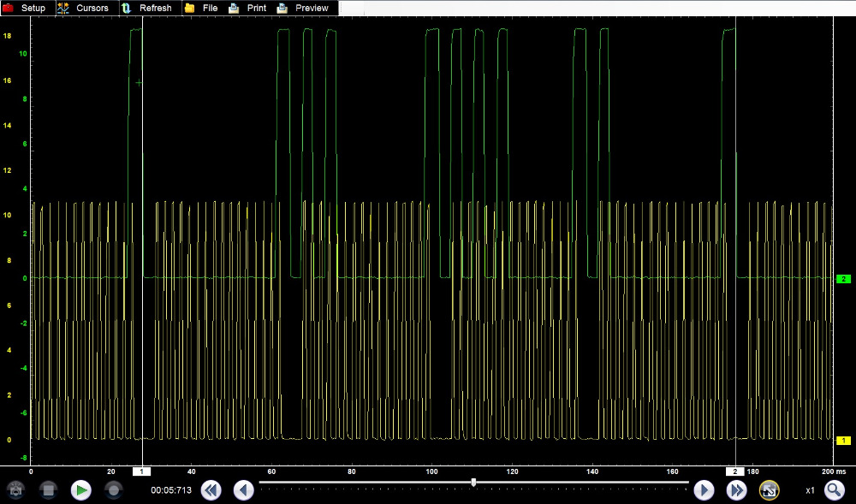Jump forward with the double-right arrow
The image size is (856, 504).
pyautogui.click(x=736, y=490)
